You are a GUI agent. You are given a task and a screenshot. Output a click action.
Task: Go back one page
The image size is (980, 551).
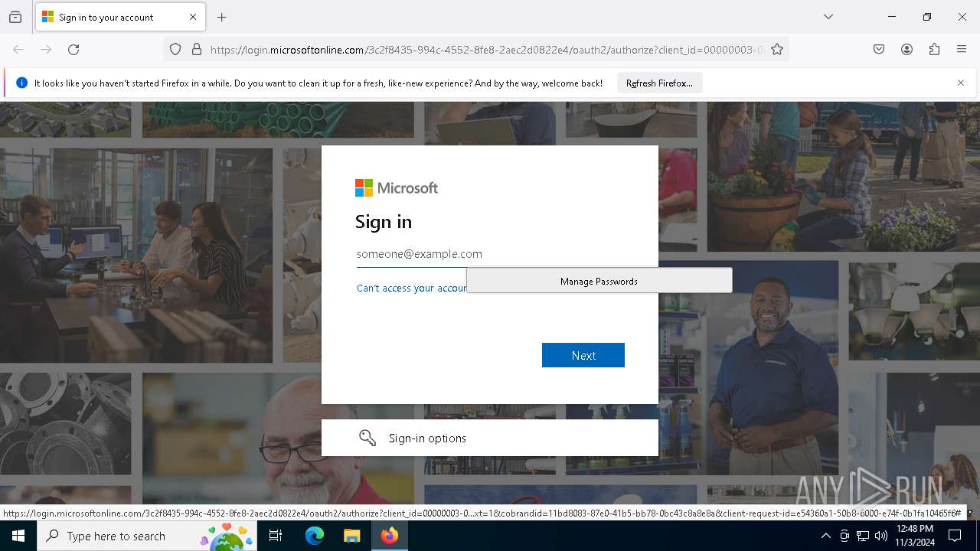(x=18, y=50)
